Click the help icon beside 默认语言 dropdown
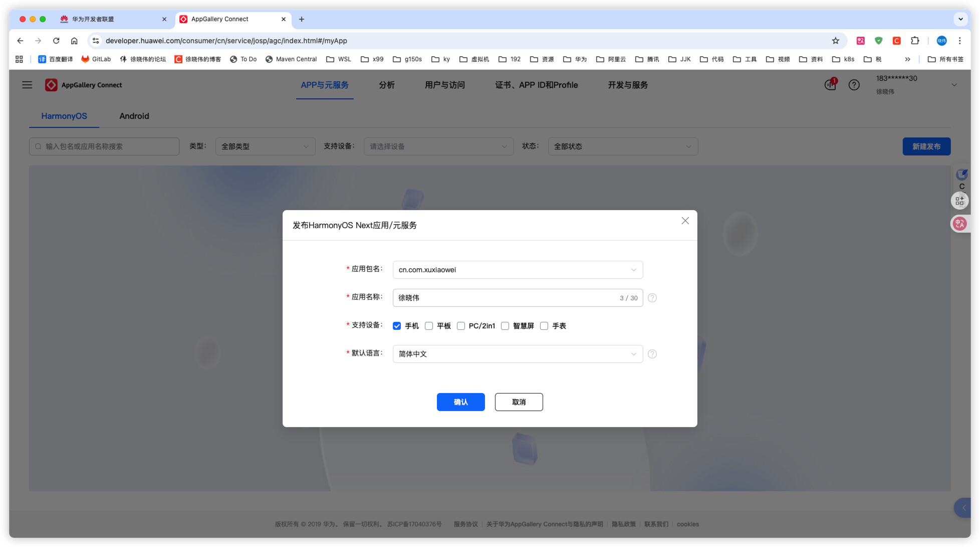 652,354
